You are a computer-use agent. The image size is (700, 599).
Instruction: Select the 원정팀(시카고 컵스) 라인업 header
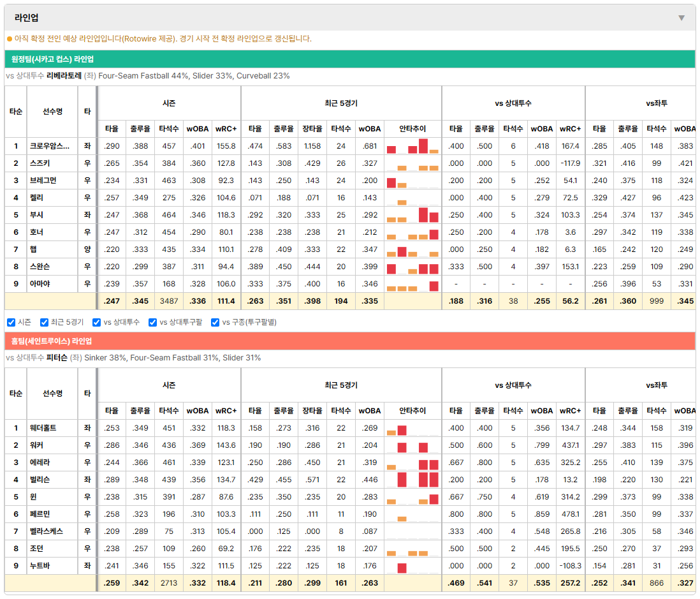pyautogui.click(x=349, y=59)
